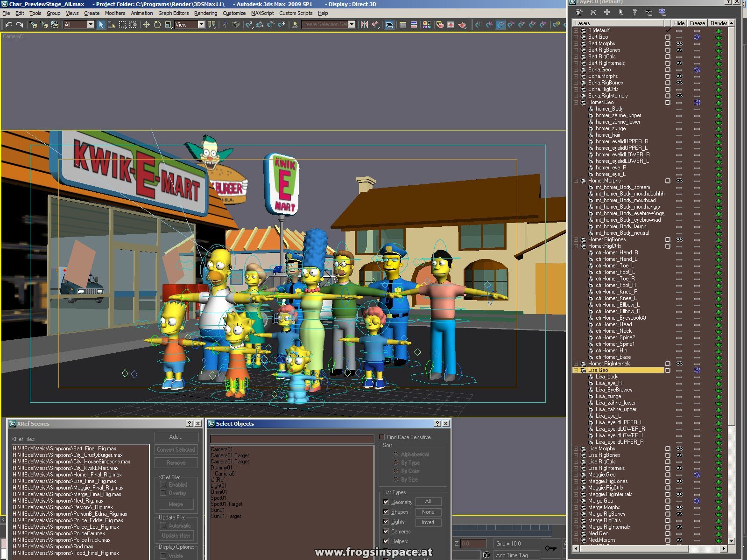Open the MAXScript menu
The image size is (747, 560).
pos(262,13)
